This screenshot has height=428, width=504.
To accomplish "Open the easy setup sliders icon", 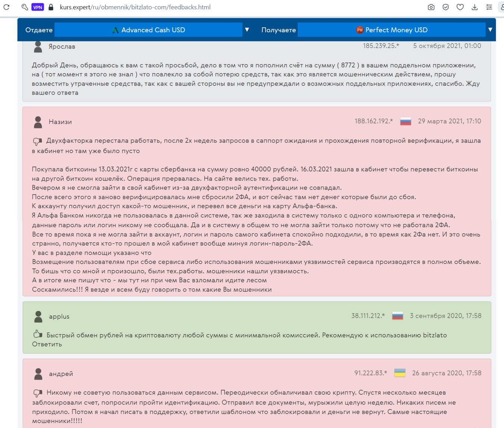I will point(489,7).
